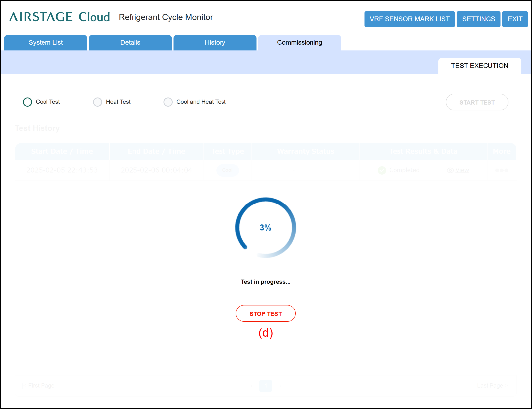
Task: Open the History tab
Action: pyautogui.click(x=215, y=42)
